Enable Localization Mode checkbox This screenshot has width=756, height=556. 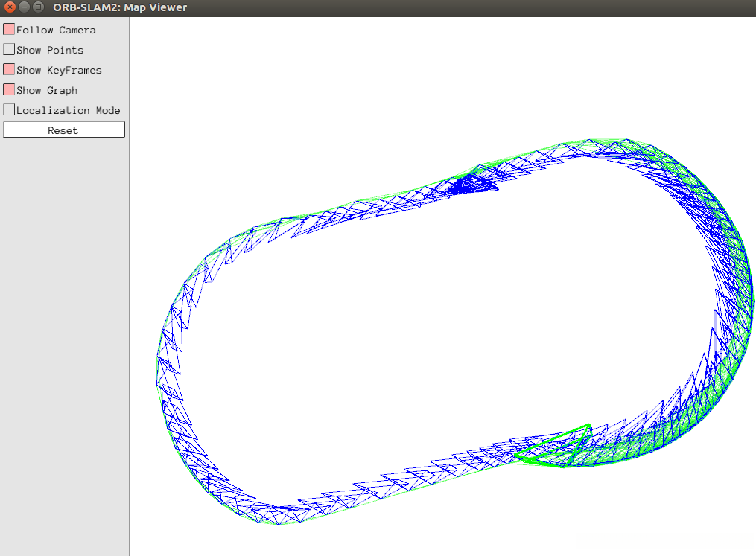tap(9, 110)
